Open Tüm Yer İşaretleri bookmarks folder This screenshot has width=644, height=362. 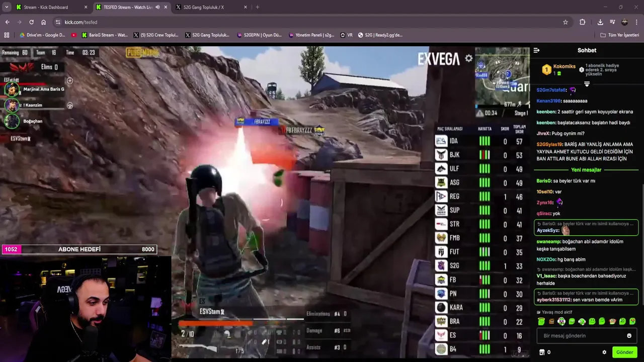click(x=619, y=35)
